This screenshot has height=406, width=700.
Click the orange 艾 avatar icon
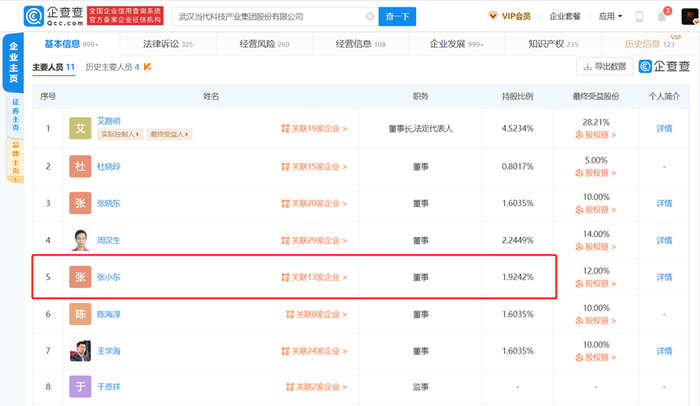point(81,129)
